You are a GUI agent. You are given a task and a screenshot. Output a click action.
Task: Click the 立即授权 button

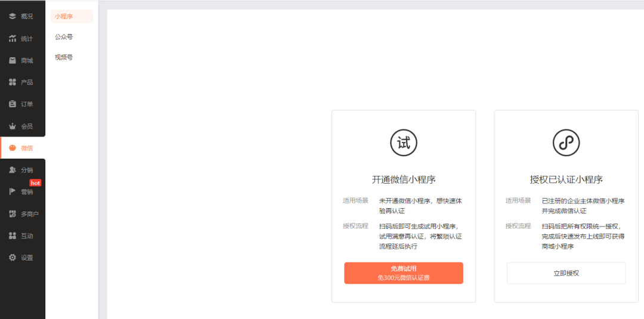coord(566,273)
